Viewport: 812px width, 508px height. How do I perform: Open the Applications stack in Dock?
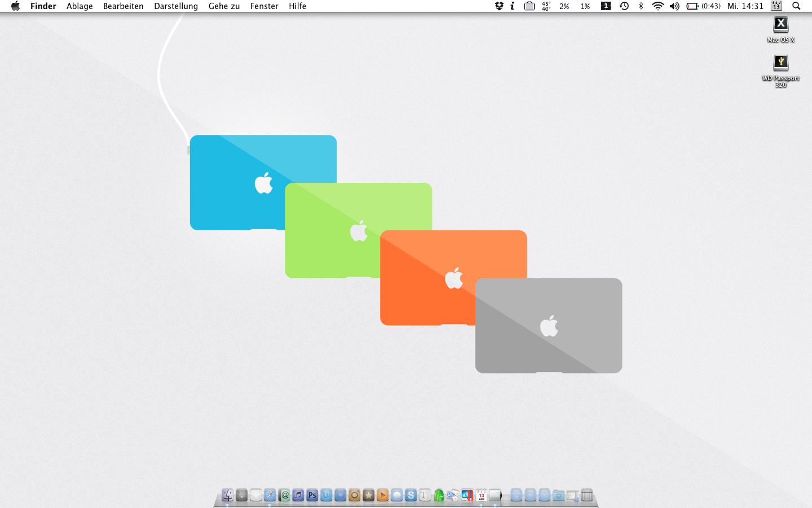pyautogui.click(x=517, y=495)
